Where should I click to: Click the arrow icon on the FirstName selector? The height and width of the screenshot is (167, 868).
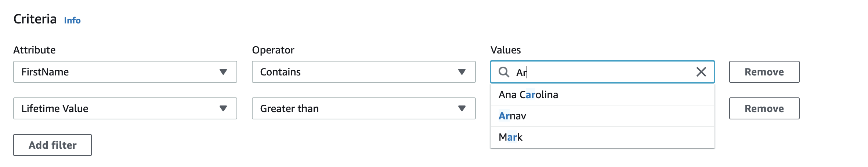223,72
